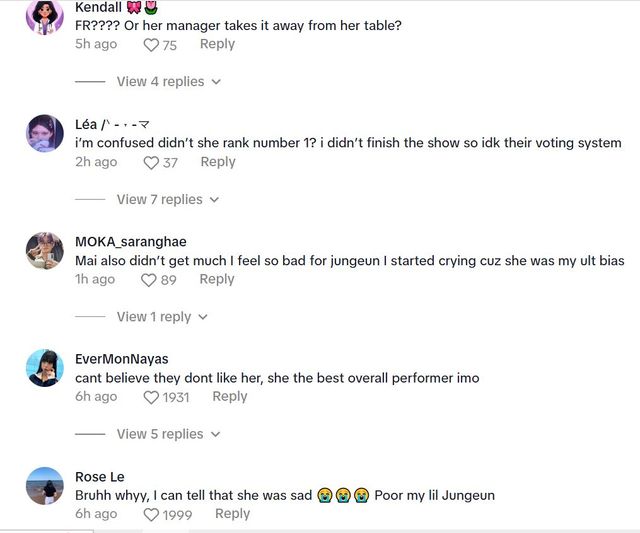Like Léa's comment with heart icon
The height and width of the screenshot is (533, 640).
coord(152,163)
